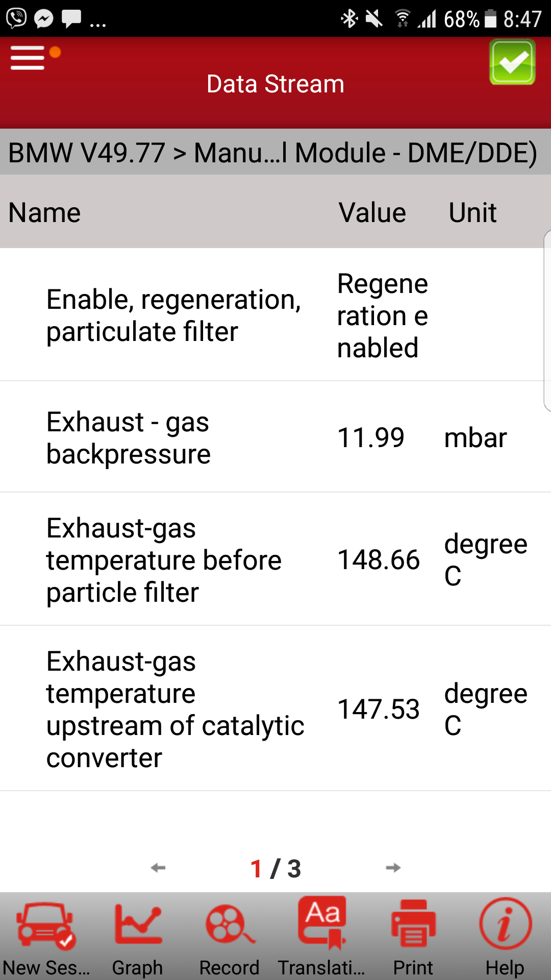Tap the Messenger notification icon in status bar
This screenshot has height=980, width=551.
point(44,19)
